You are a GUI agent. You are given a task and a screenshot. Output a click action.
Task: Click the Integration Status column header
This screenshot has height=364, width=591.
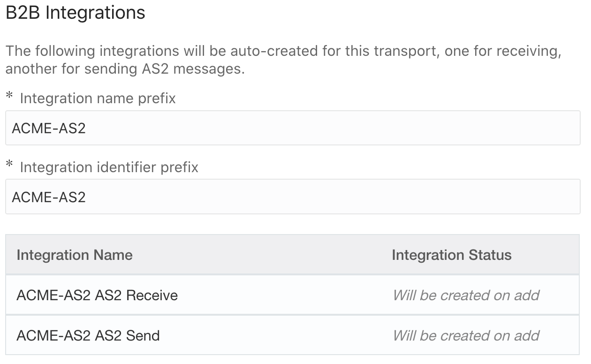(x=451, y=255)
